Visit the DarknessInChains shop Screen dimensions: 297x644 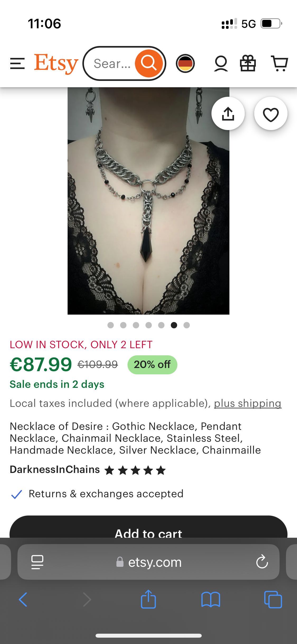pyautogui.click(x=55, y=470)
